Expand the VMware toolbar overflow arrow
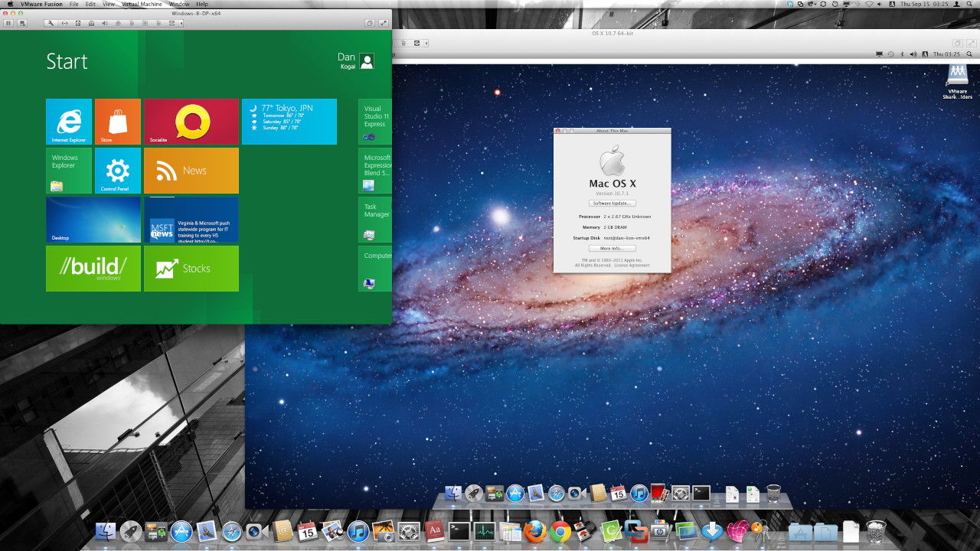The image size is (980, 551). [x=181, y=24]
